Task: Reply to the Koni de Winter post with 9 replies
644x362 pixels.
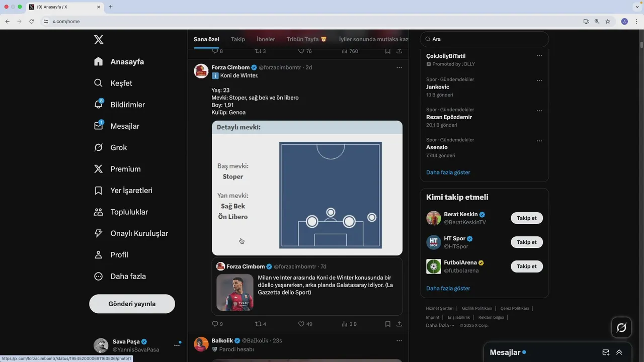Action: pyautogui.click(x=217, y=324)
